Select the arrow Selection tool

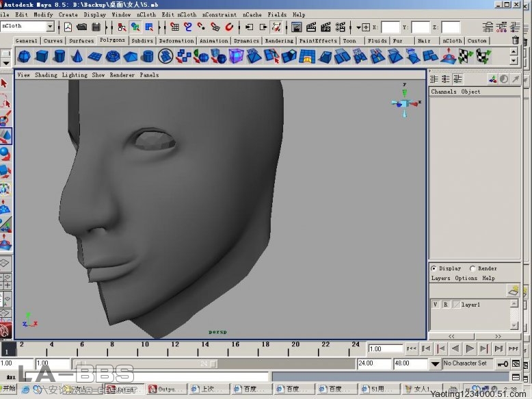5,83
